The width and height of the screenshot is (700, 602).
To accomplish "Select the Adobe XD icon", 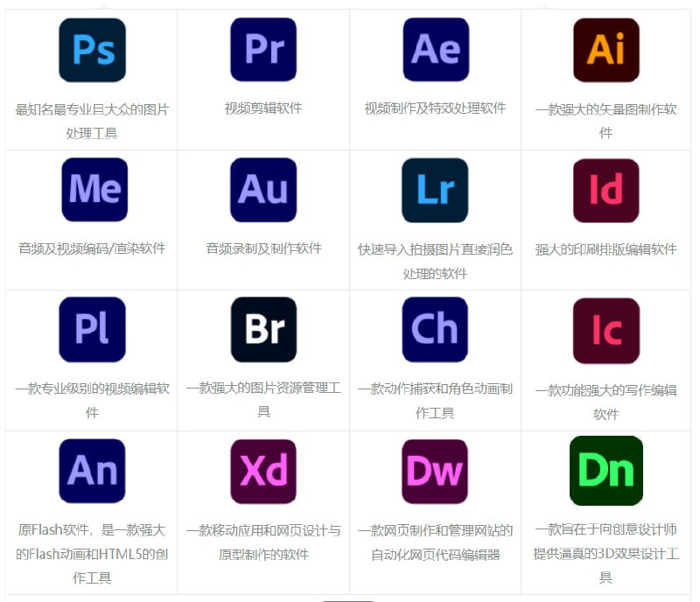I will point(262,470).
